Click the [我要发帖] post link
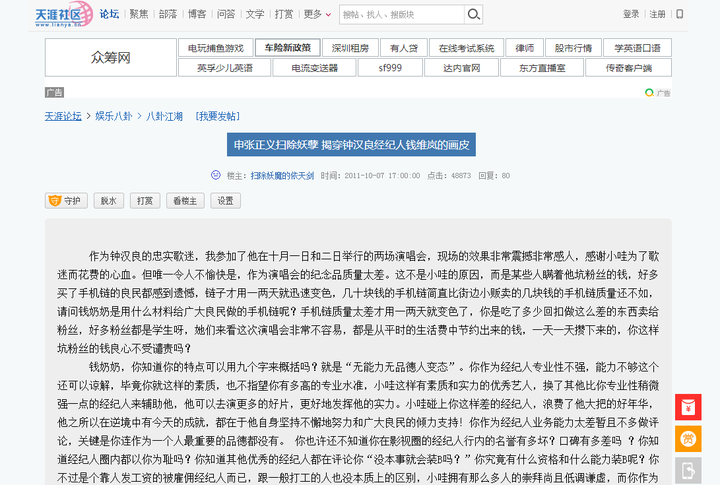This screenshot has height=485, width=720. [x=218, y=116]
